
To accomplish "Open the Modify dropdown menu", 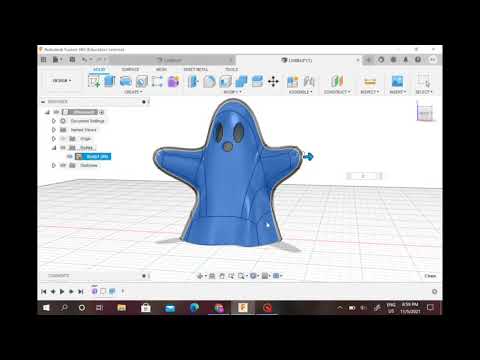I will (232, 92).
